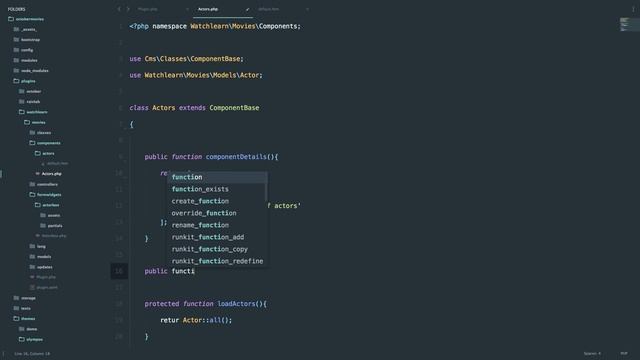Click the minimap code preview

pos(629,24)
